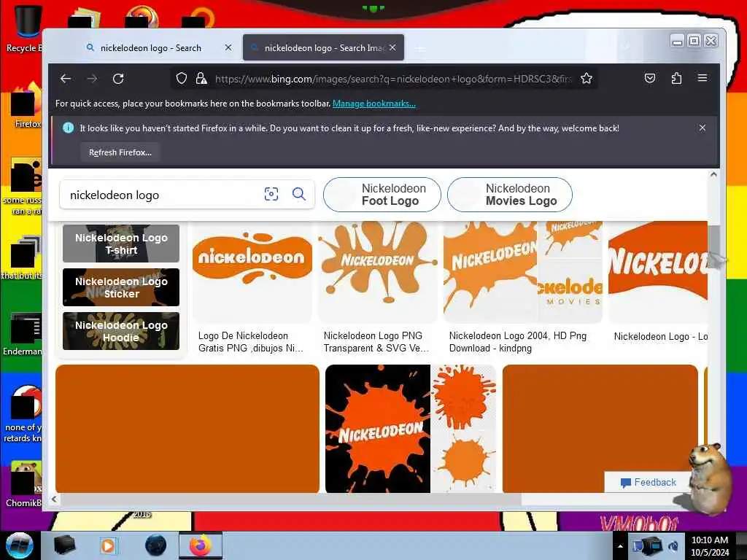Open the black box taskbar icon

(64, 545)
